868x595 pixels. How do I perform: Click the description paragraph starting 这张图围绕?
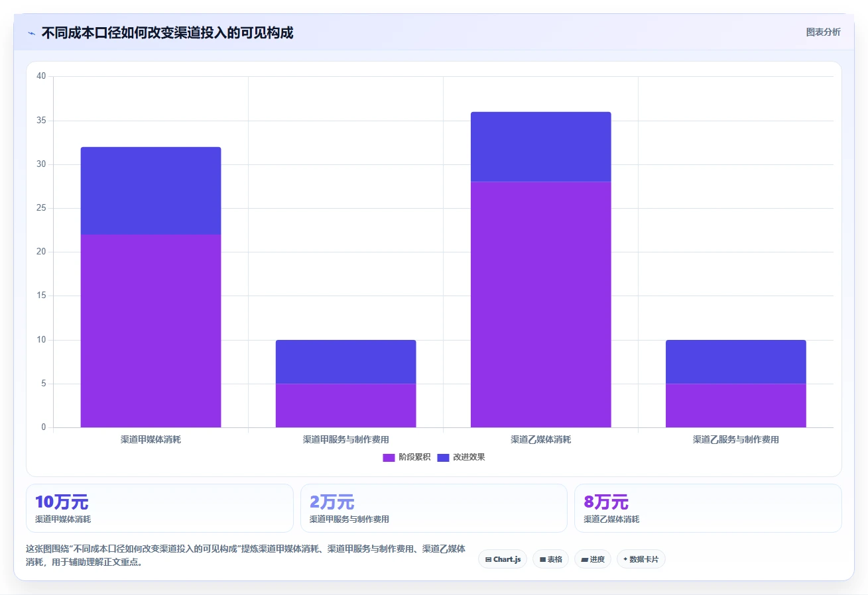pyautogui.click(x=245, y=555)
